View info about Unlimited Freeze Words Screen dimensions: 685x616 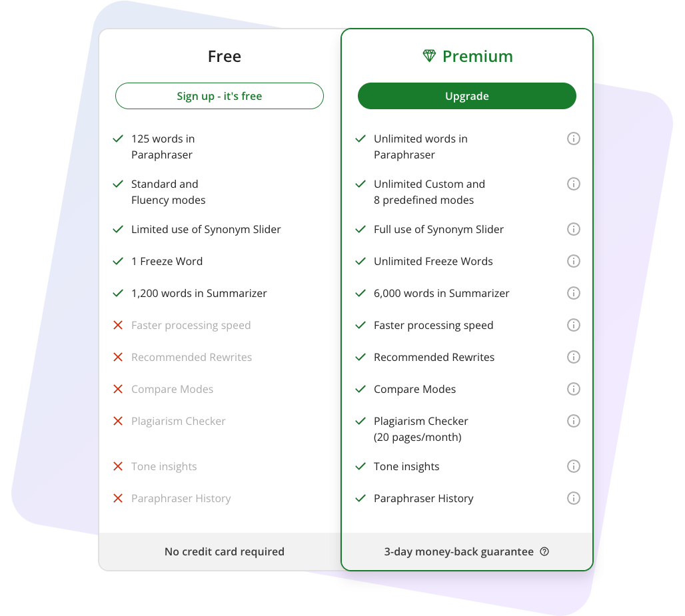574,261
